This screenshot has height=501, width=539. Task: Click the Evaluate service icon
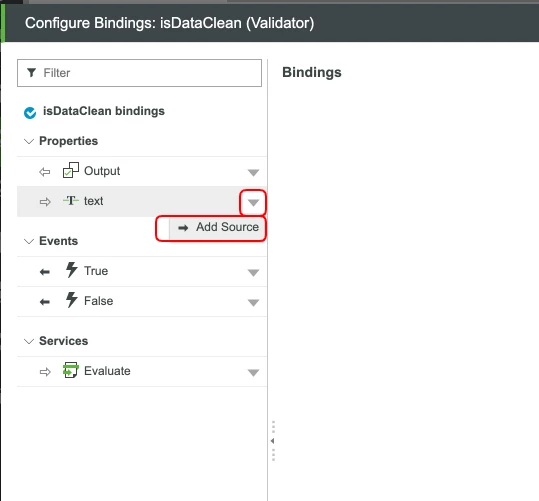pyautogui.click(x=71, y=370)
